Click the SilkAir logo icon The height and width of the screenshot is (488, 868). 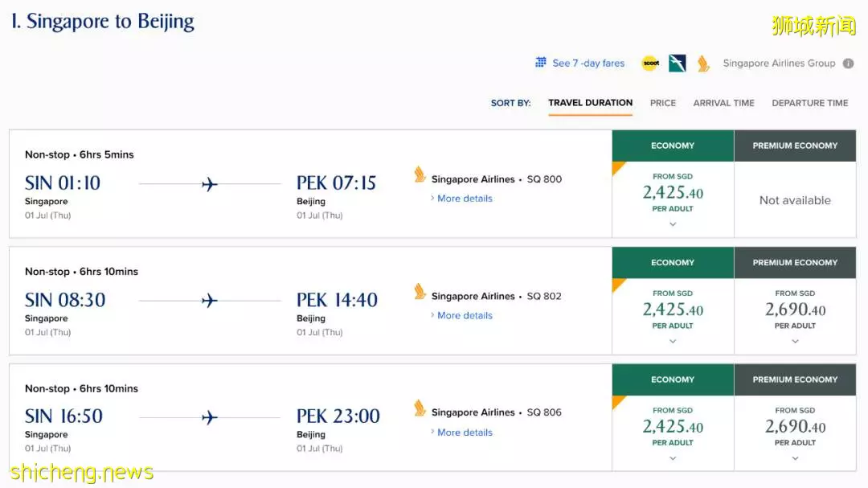tap(677, 64)
